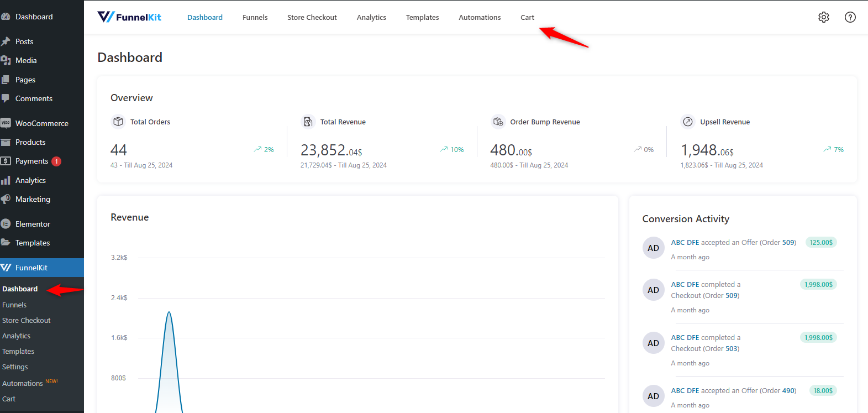
Task: Click the 23,852.04$ total revenue value
Action: [331, 150]
